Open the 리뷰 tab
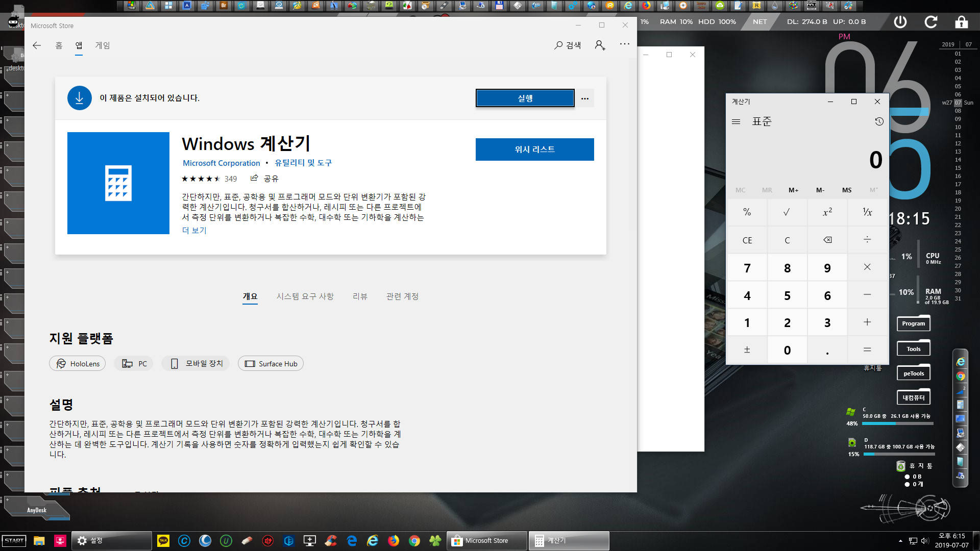The width and height of the screenshot is (980, 551). pos(360,296)
